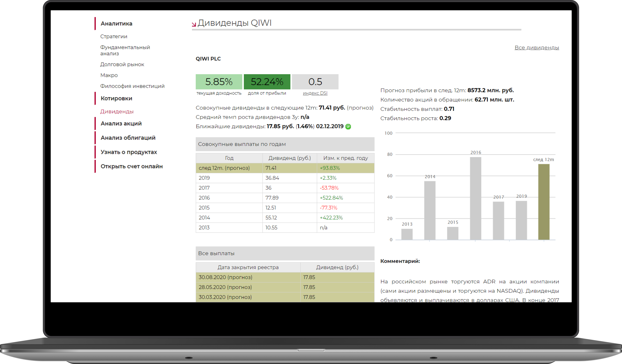Go to Фундаментальный анализ
622x364 pixels.
(125, 50)
